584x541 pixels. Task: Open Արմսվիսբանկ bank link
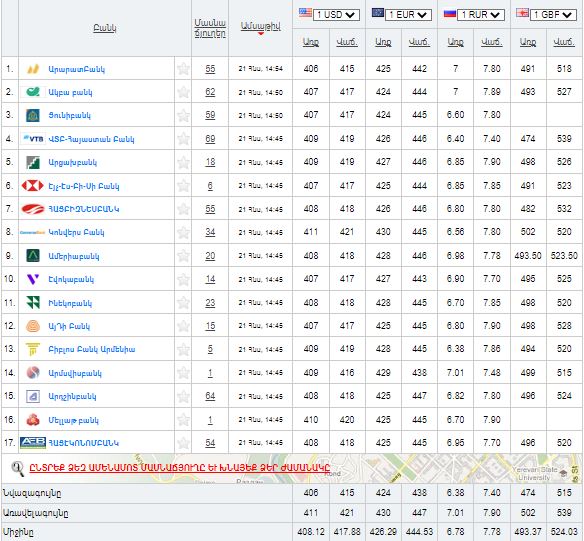point(75,373)
